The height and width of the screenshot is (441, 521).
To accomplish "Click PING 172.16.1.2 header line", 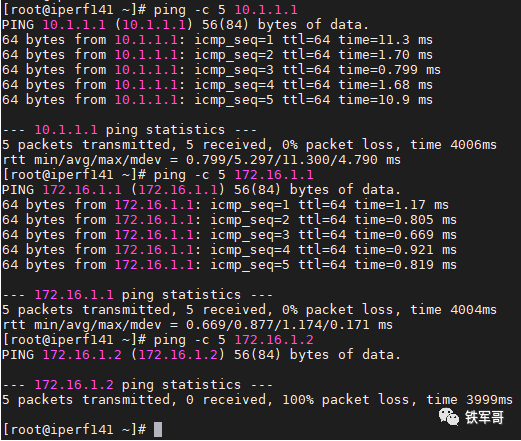I will coord(201,355).
